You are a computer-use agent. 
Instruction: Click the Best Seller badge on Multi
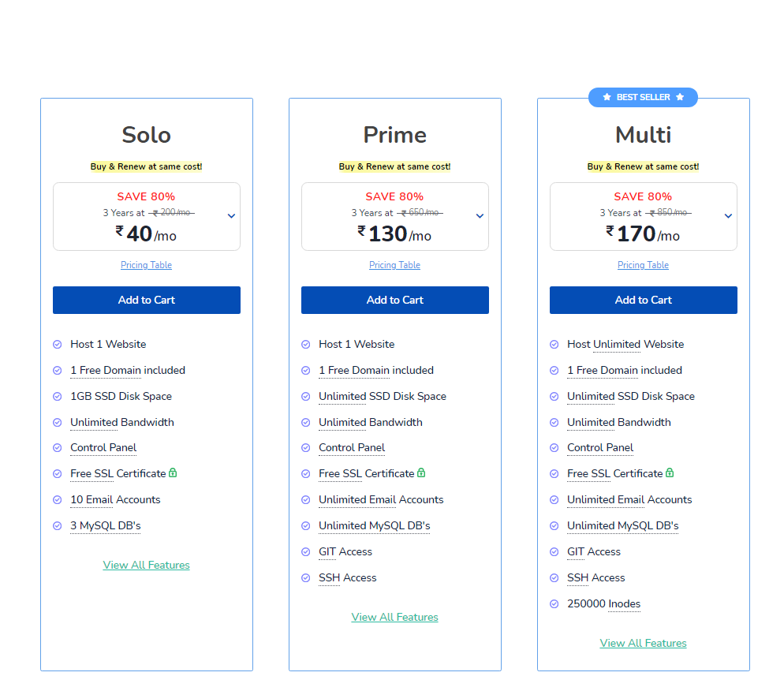point(643,97)
